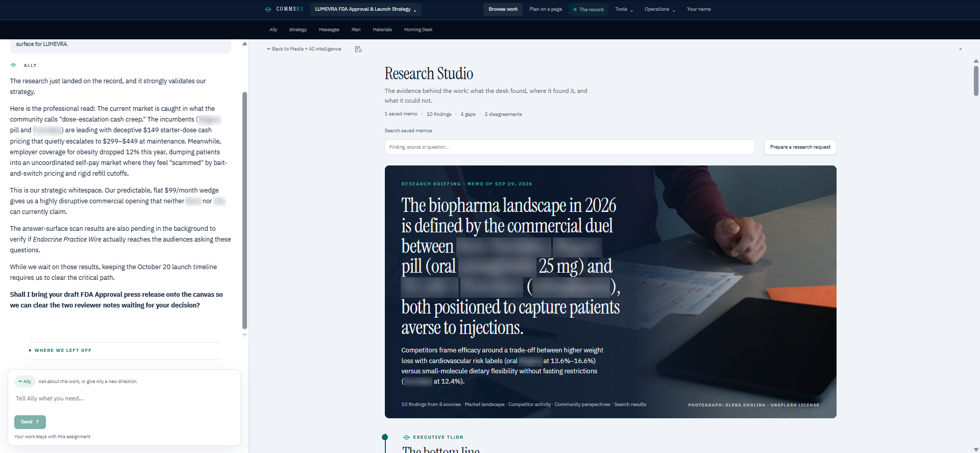Viewport: 980px width, 453px height.
Task: Click the Ally avatar icon above the message
Action: pyautogui.click(x=13, y=65)
